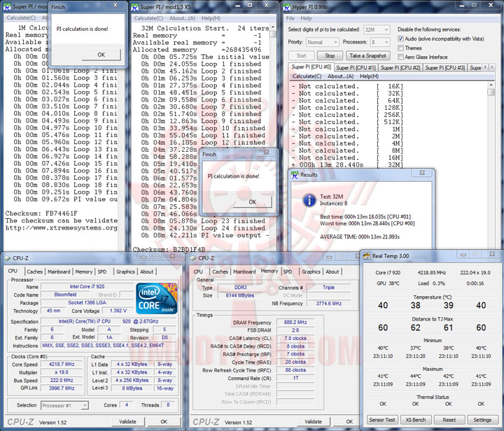Viewport: 504px width, 431px height.
Task: Click the Core Speed 4218.7 MHz value
Action: pos(62,365)
